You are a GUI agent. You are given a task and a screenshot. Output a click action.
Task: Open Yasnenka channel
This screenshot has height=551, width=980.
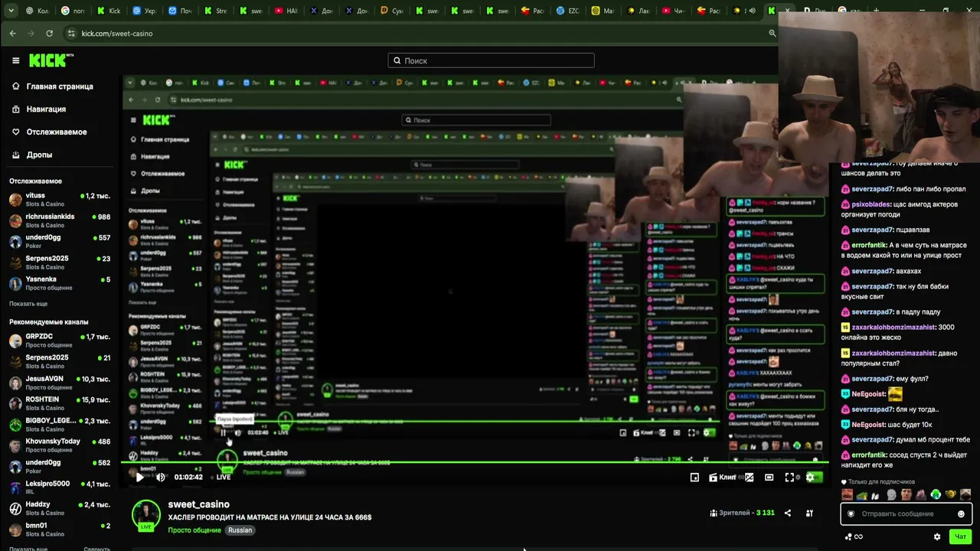[60, 284]
